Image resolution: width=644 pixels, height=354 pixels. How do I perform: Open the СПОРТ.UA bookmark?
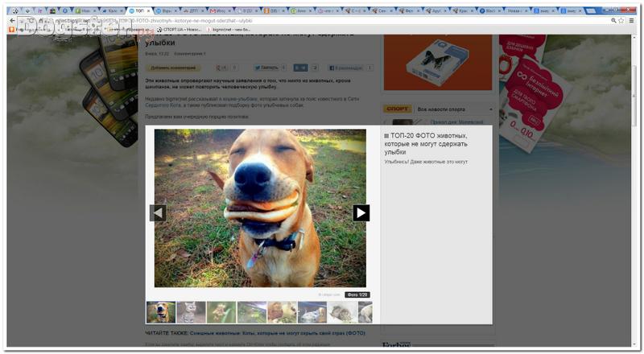click(179, 30)
